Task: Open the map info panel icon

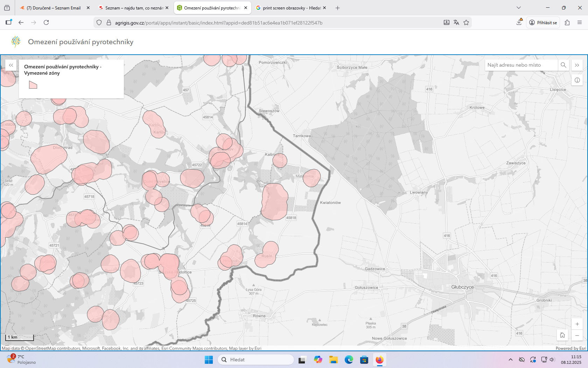Action: click(x=577, y=80)
